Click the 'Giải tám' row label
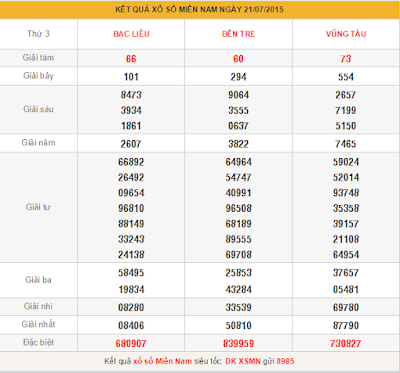The image size is (400, 373). (38, 58)
